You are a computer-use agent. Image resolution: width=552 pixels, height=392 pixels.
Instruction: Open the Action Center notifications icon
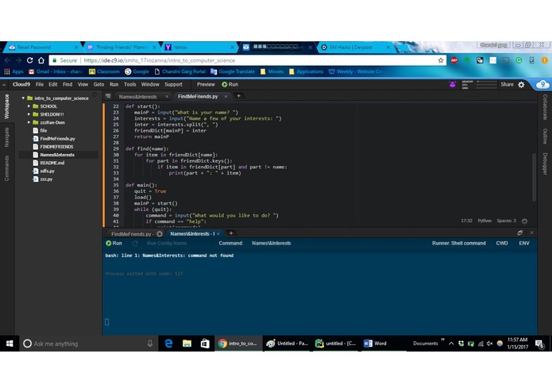pos(539,344)
